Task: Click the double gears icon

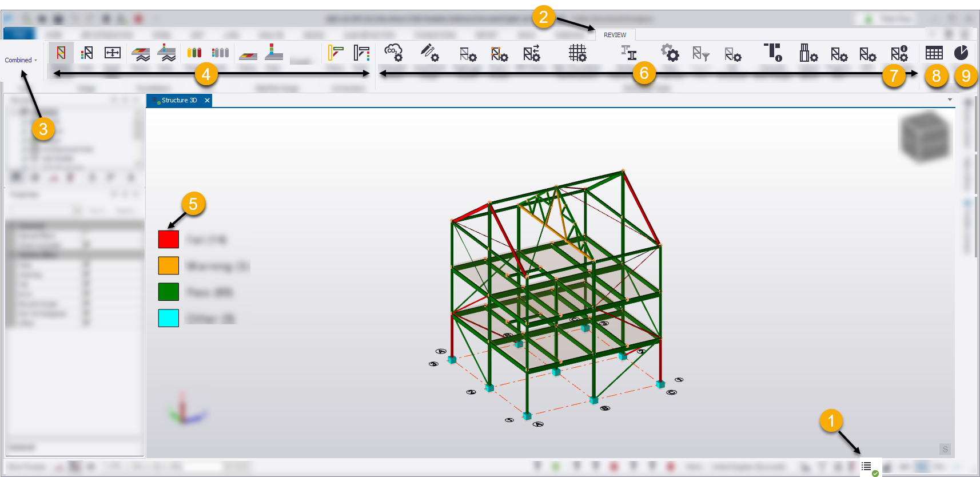Action: 670,53
